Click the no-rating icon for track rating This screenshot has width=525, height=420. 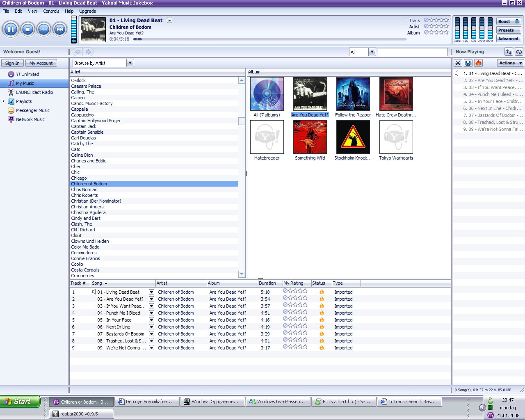click(x=426, y=20)
